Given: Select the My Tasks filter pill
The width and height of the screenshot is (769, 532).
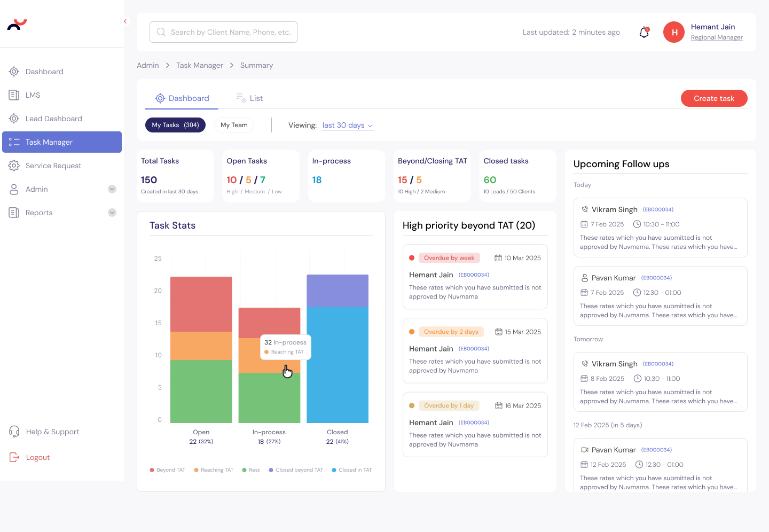Looking at the screenshot, I should click(175, 125).
